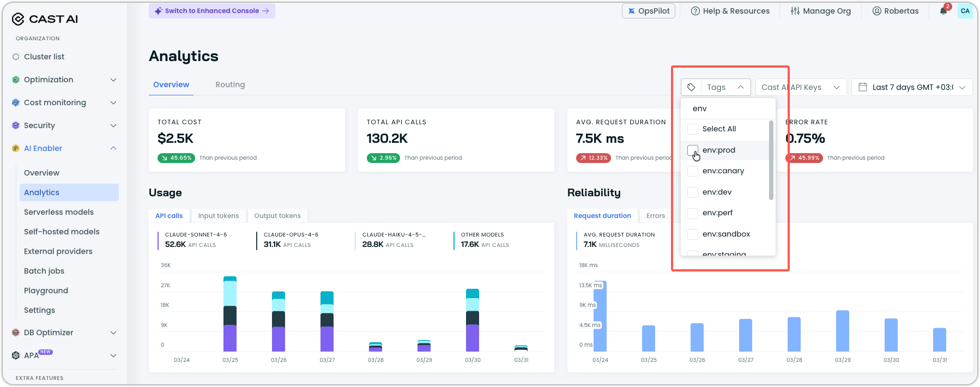Click the APA sidebar icon

click(16, 355)
